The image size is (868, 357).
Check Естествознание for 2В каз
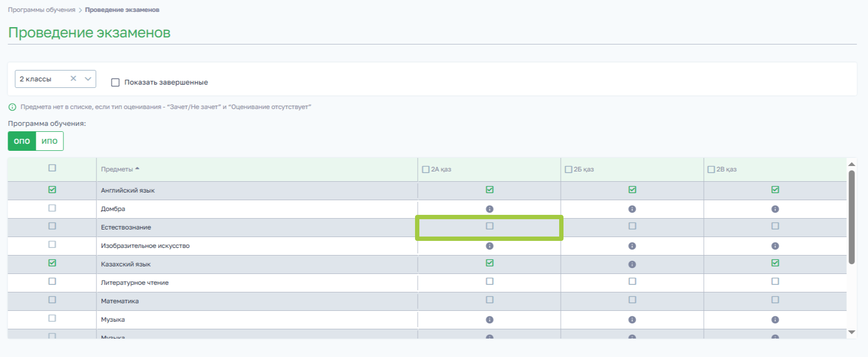pos(775,226)
